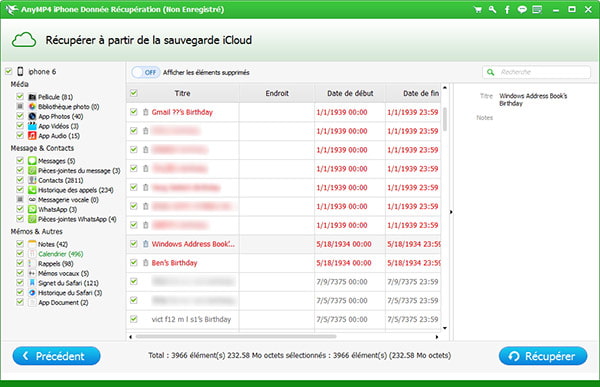Select the Messagerie vocale icon
The height and width of the screenshot is (387, 600).
pos(32,199)
